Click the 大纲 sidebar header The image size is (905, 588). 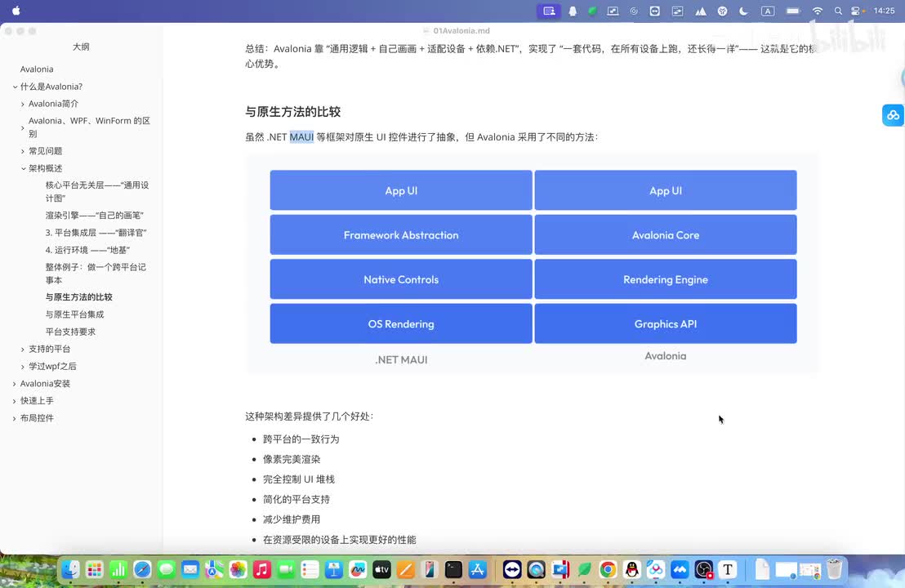pyautogui.click(x=81, y=47)
